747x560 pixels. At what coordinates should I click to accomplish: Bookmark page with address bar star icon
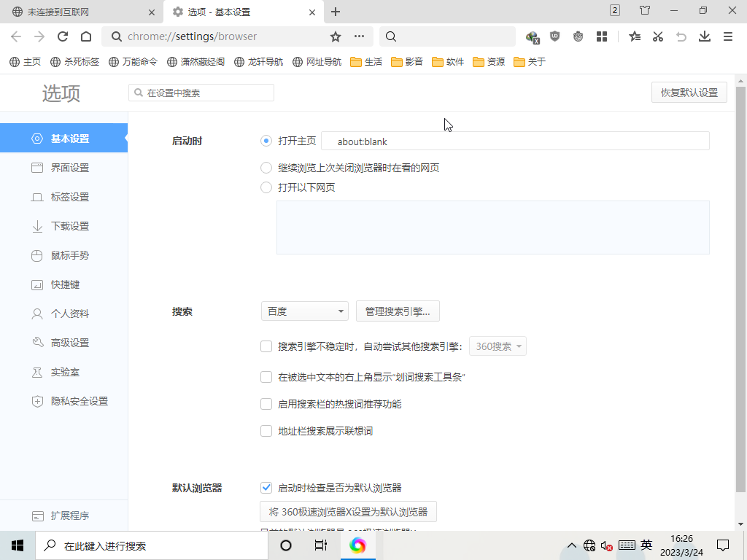(336, 36)
